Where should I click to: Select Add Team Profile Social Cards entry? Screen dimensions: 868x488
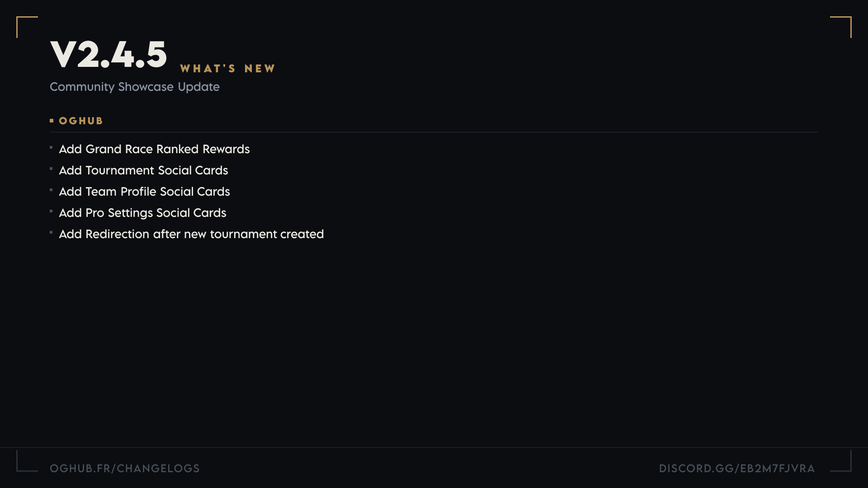tap(144, 192)
